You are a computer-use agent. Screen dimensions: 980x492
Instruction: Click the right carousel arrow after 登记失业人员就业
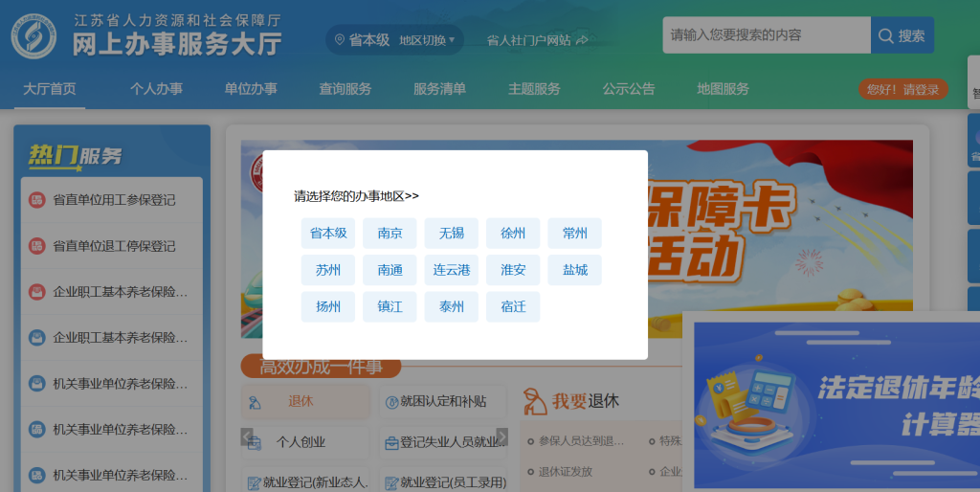point(501,436)
